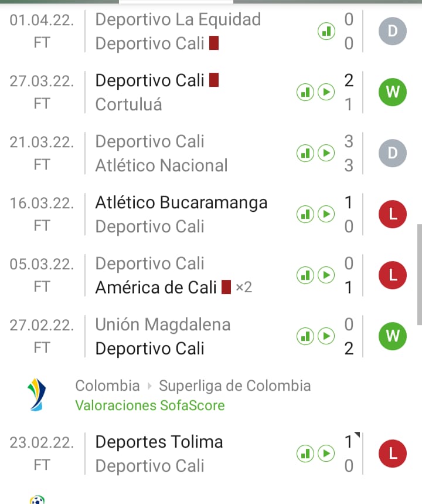Click the green W badge for Cortuluá match

pos(393,93)
